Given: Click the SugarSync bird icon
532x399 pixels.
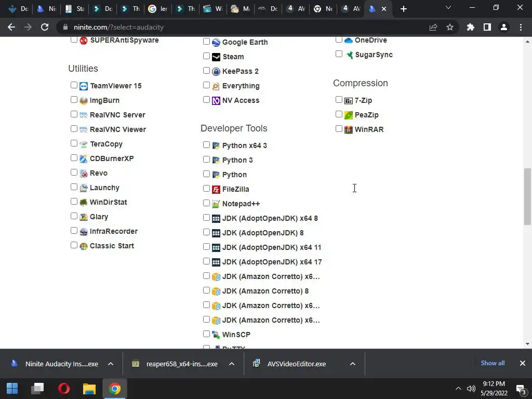Looking at the screenshot, I should (x=349, y=55).
